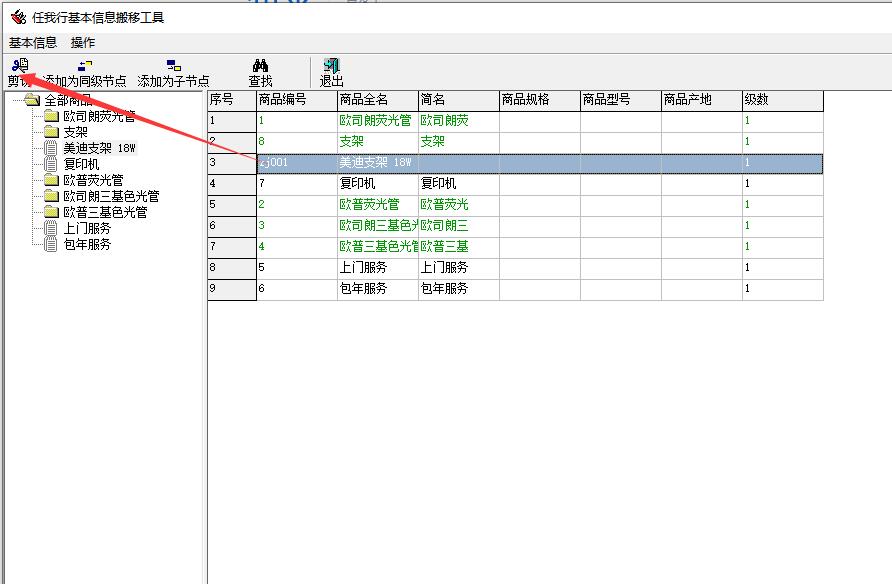Screen dimensions: 892x584
Task: Click highlighted 美迪支架 18W table cell
Action: [378, 163]
